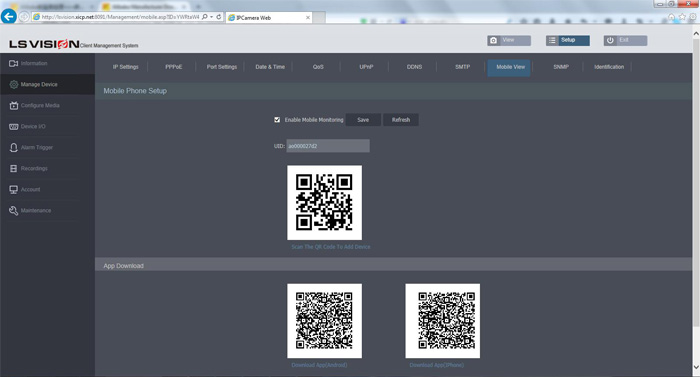Switch to the SMTP tab

click(x=462, y=67)
